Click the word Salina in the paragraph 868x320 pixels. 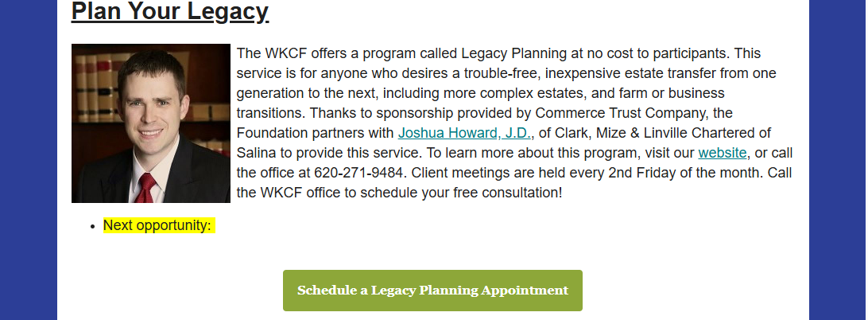pos(256,153)
